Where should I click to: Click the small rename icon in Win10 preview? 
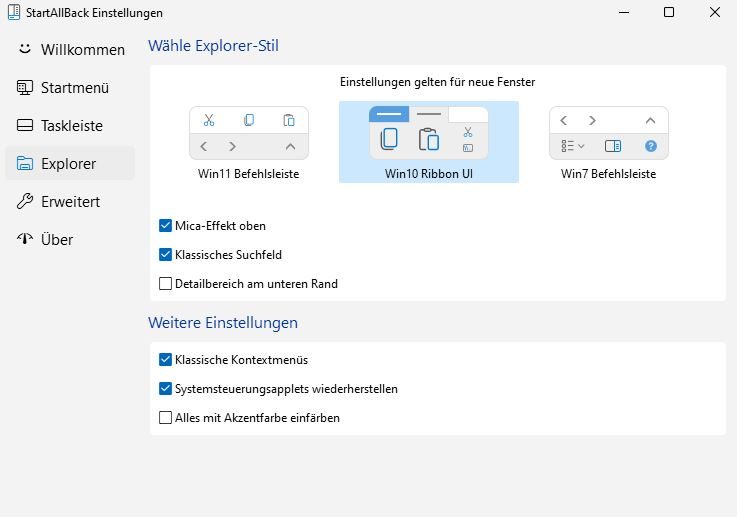point(468,148)
